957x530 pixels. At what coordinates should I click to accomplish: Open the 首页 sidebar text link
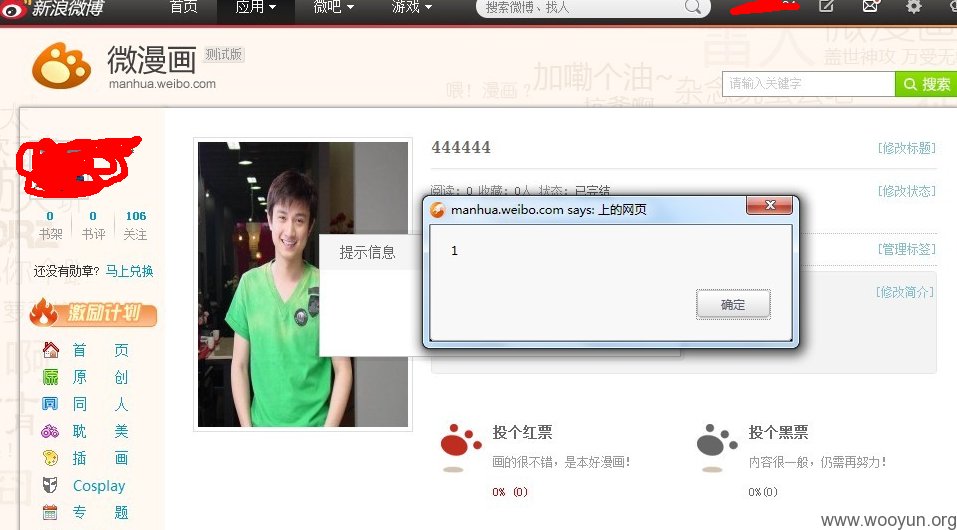(101, 350)
